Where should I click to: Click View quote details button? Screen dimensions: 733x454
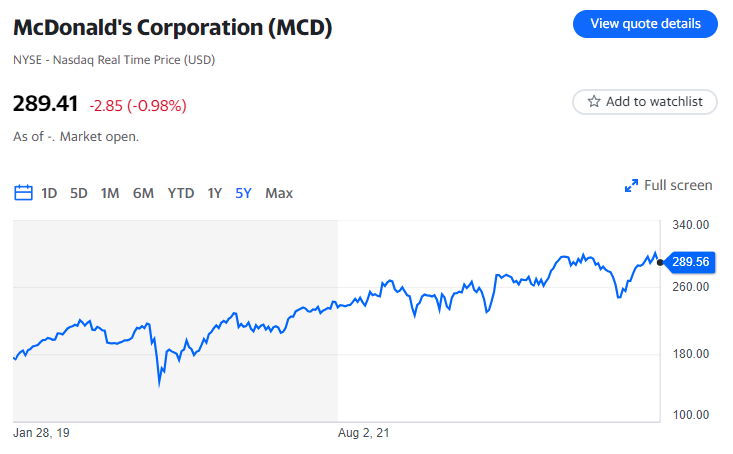click(645, 24)
